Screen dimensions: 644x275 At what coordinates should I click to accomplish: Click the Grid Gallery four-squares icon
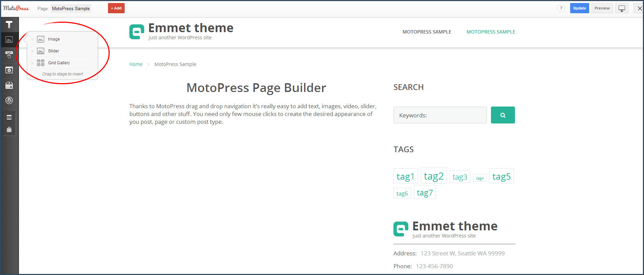[41, 63]
